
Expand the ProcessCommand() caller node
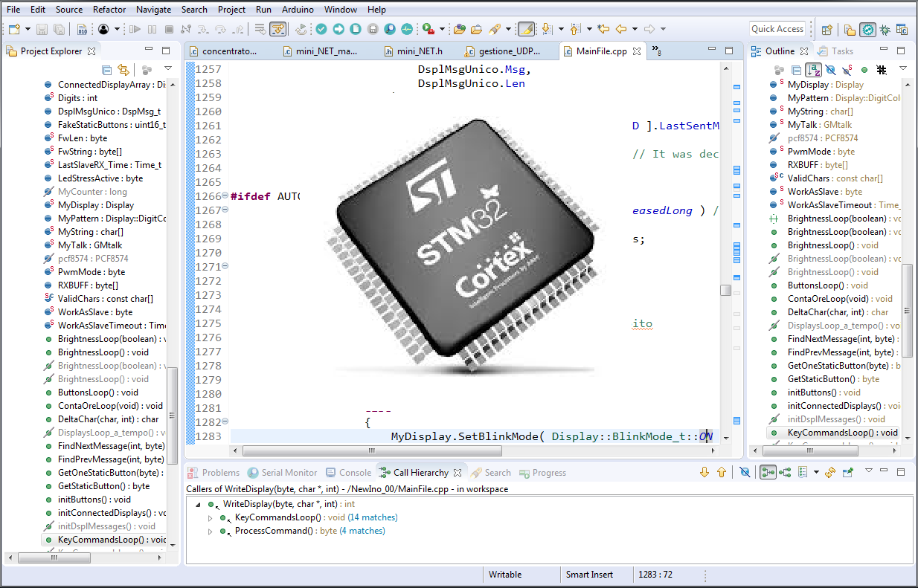coord(210,531)
